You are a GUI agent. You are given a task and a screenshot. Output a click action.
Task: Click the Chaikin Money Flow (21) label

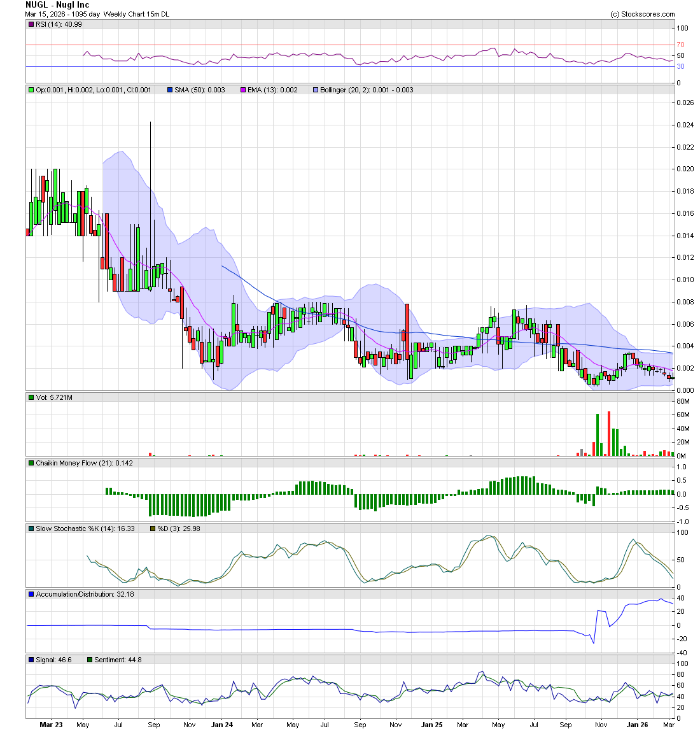click(84, 463)
